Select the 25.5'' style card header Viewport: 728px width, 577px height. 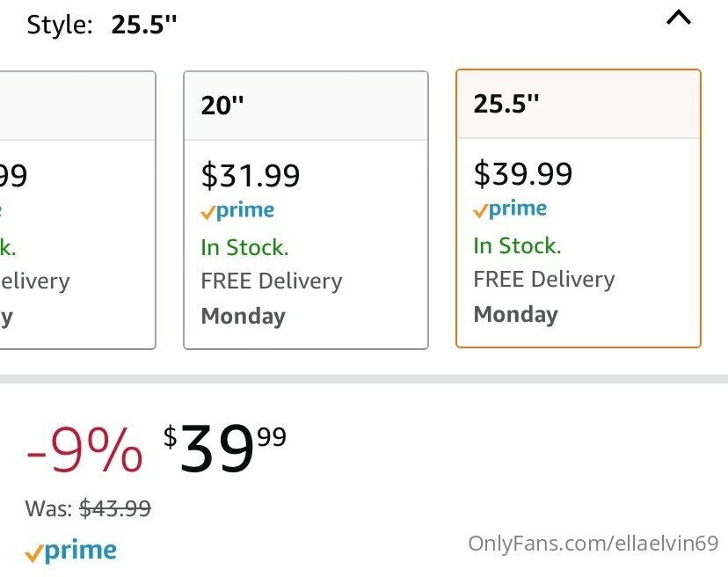point(578,104)
